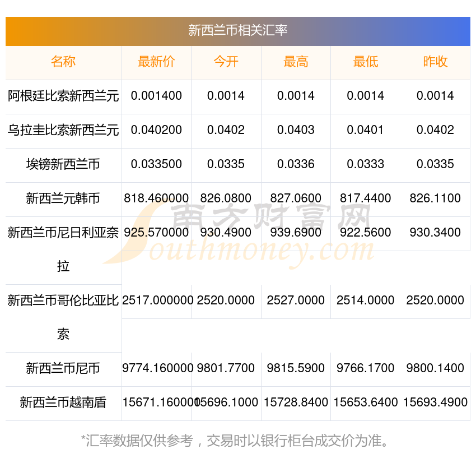The image size is (476, 458).
Task: Click the 新西兰元韩币 row name
Action: [x=63, y=198]
